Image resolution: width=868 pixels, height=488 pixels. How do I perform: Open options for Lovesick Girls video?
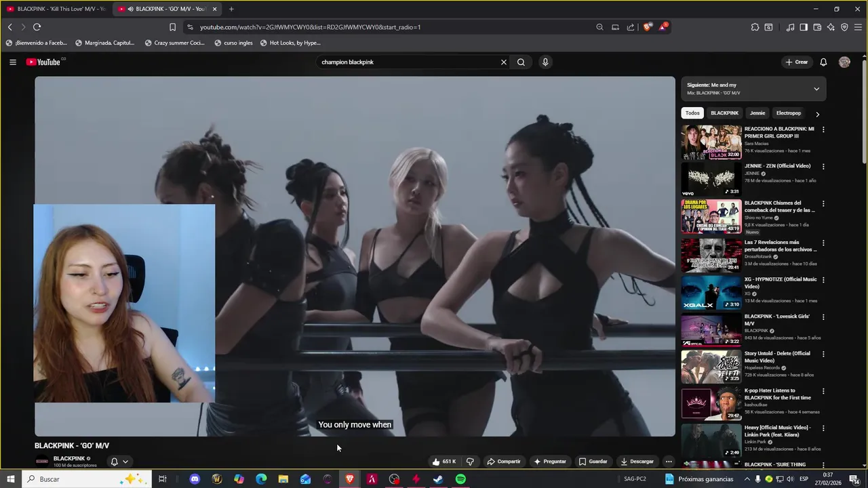pos(823,317)
